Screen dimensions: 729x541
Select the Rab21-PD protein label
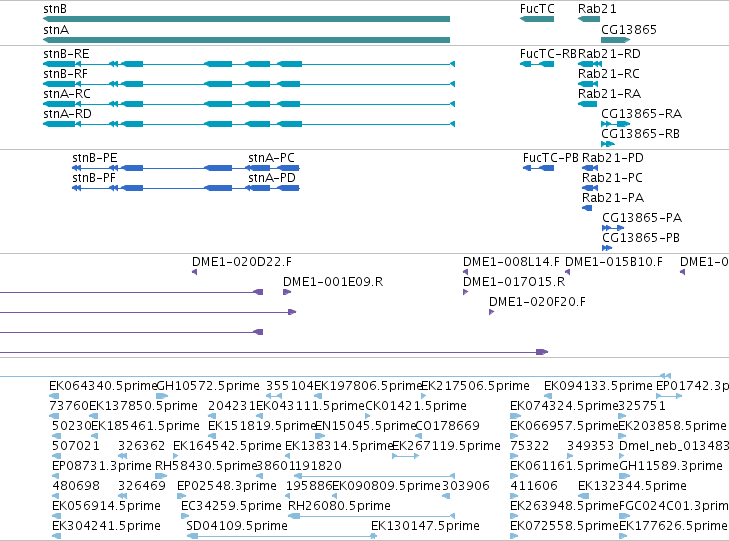[x=613, y=158]
